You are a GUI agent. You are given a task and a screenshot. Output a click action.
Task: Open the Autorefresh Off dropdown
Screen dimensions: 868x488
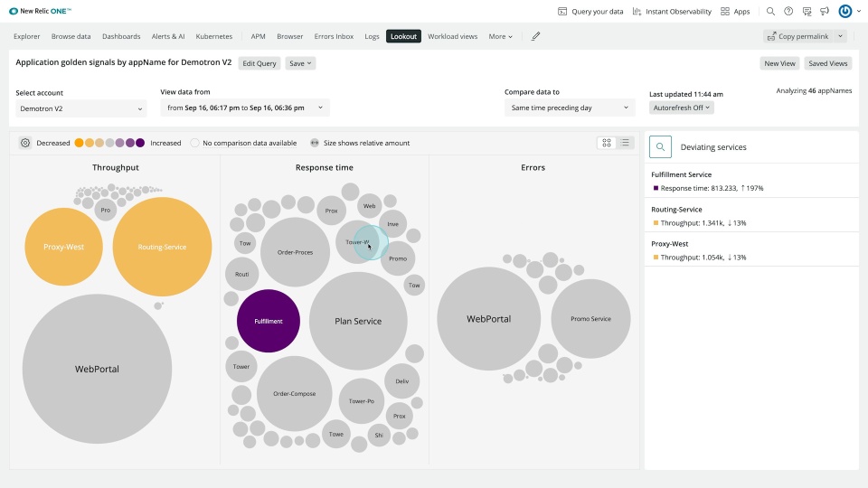tap(682, 108)
